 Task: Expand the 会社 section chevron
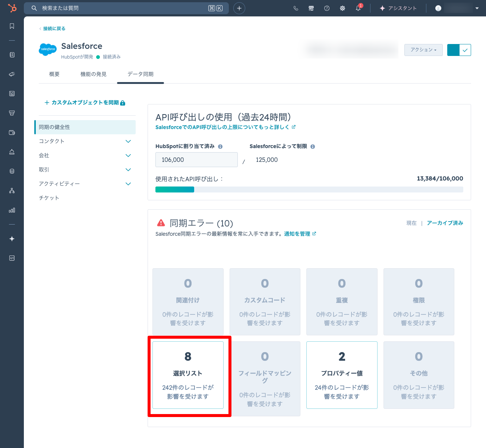coord(128,156)
